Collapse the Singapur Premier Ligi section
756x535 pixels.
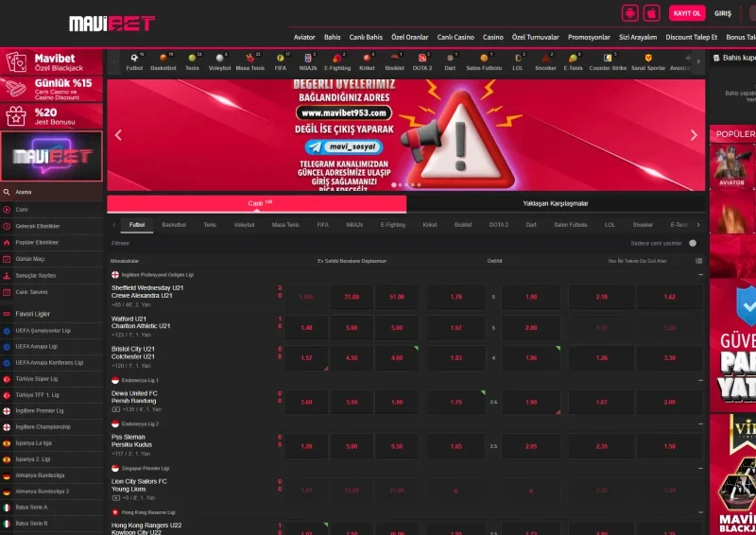click(700, 468)
